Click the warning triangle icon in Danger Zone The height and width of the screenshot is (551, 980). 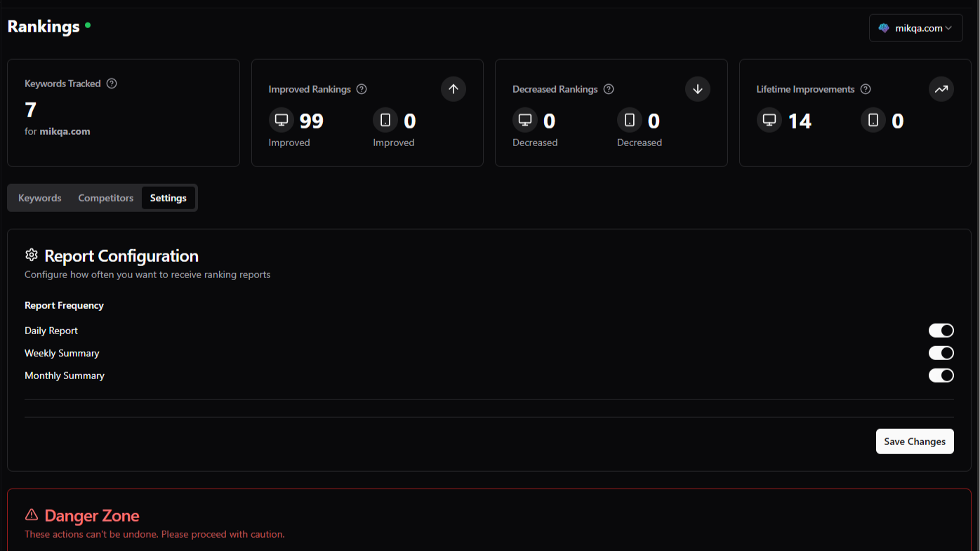(32, 515)
